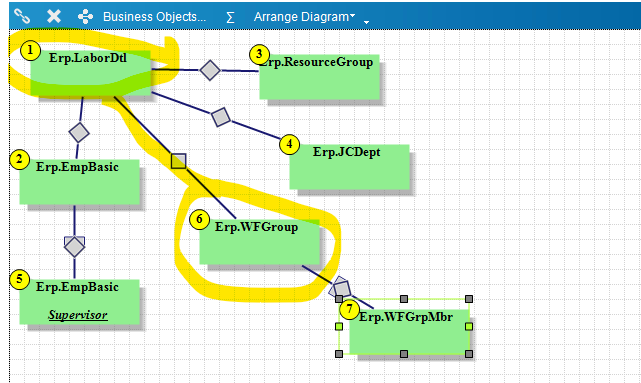The image size is (641, 383).
Task: Click bottom-center resize handle of Erp.WFGrpMbr
Action: [404, 354]
